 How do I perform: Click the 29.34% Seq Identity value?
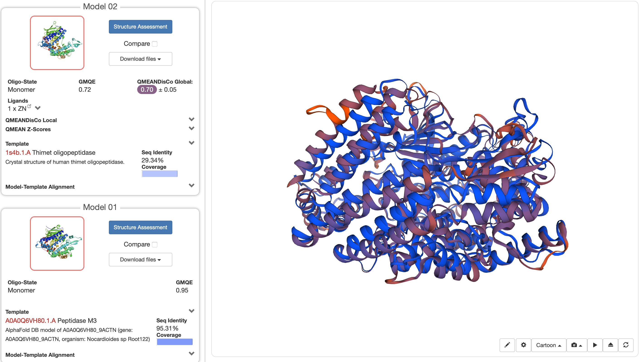click(153, 160)
